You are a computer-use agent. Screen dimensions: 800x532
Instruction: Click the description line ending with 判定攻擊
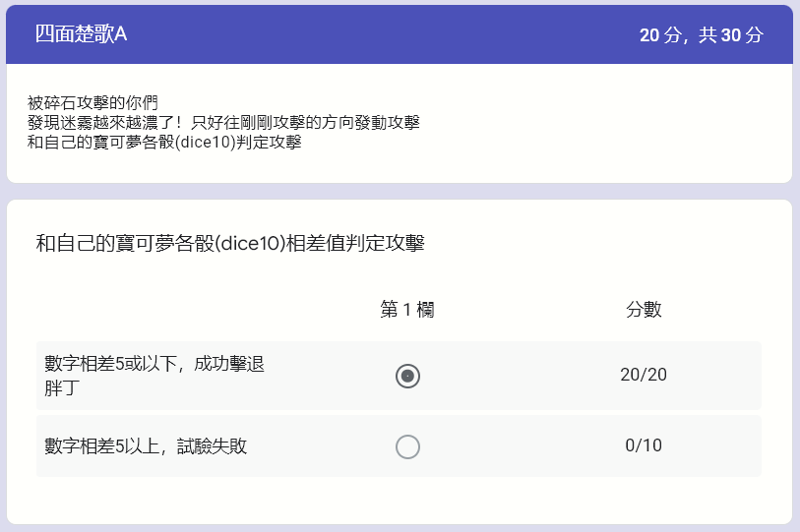(164, 142)
